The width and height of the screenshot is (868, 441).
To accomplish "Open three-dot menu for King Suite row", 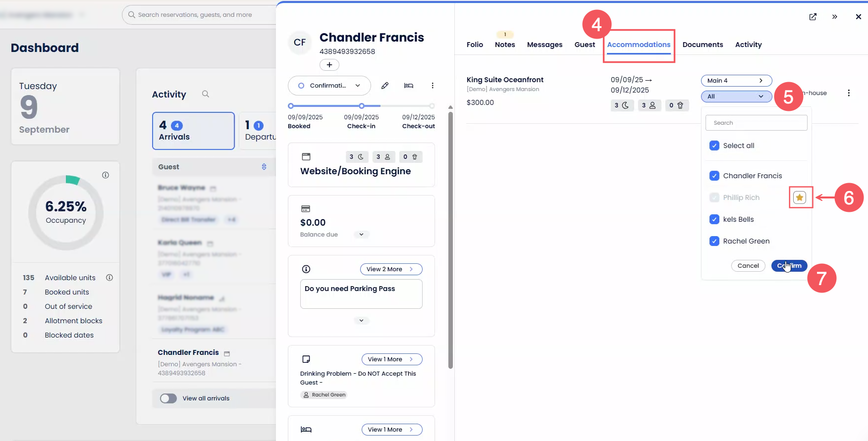I will coord(849,93).
